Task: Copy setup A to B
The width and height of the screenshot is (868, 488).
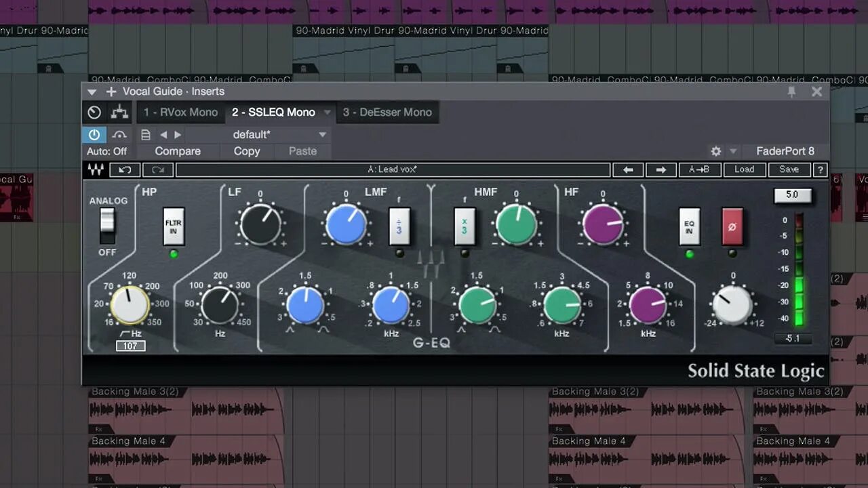Action: [x=700, y=169]
